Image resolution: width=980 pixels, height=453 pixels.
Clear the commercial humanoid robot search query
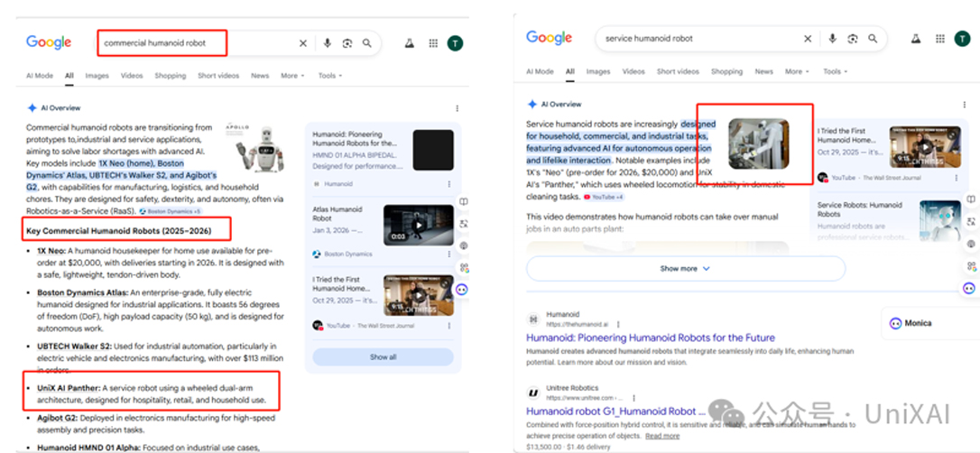coord(303,43)
